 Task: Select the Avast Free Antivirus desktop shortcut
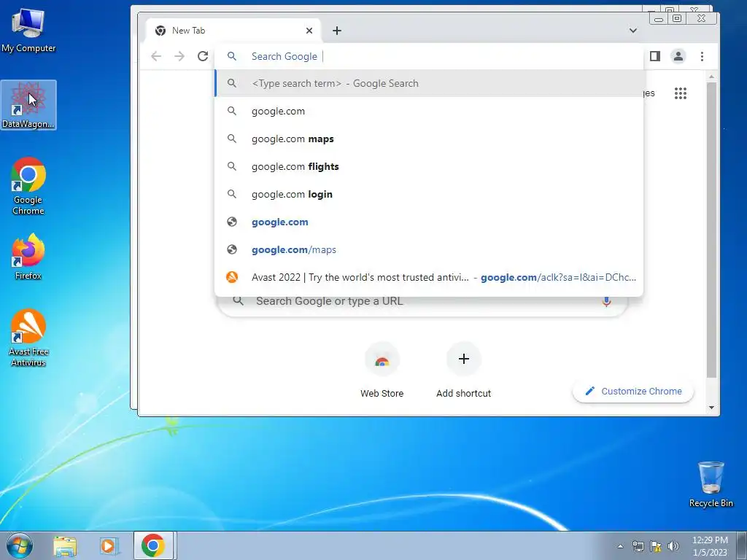point(28,338)
